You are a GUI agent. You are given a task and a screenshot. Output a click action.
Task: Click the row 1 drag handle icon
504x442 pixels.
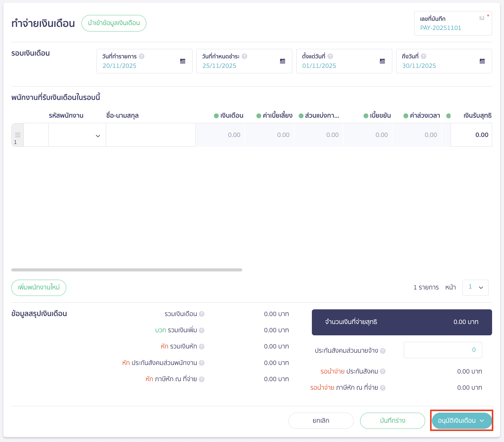[18, 135]
